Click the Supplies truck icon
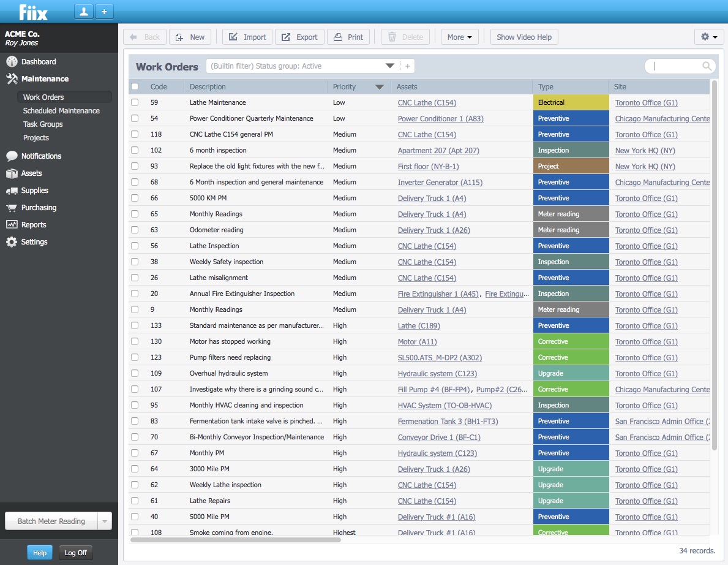 click(12, 191)
